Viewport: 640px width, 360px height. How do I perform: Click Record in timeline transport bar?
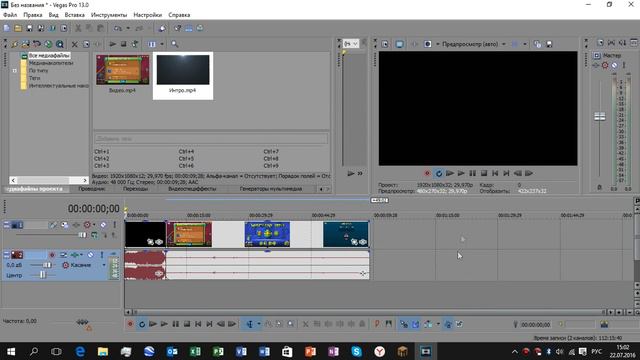[x=130, y=324]
